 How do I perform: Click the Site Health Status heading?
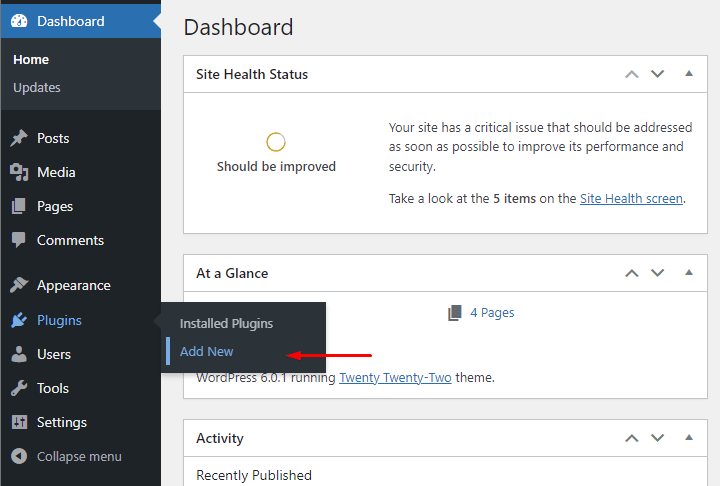(252, 74)
